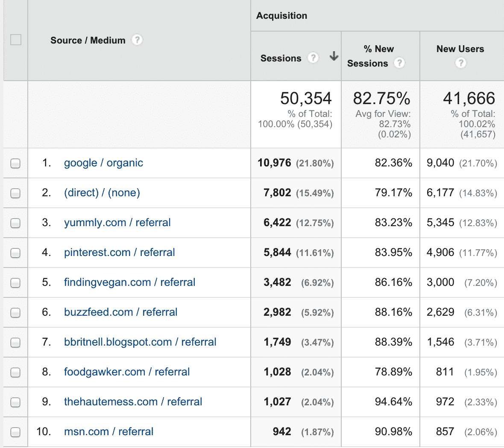Click thehautemess % new sessions 94.64%
This screenshot has width=504, height=448.
pos(393,402)
